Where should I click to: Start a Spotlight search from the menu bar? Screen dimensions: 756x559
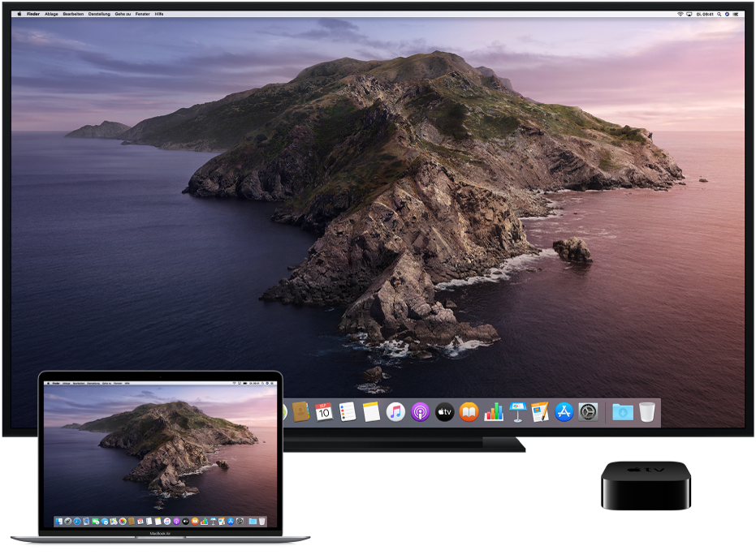tap(719, 14)
